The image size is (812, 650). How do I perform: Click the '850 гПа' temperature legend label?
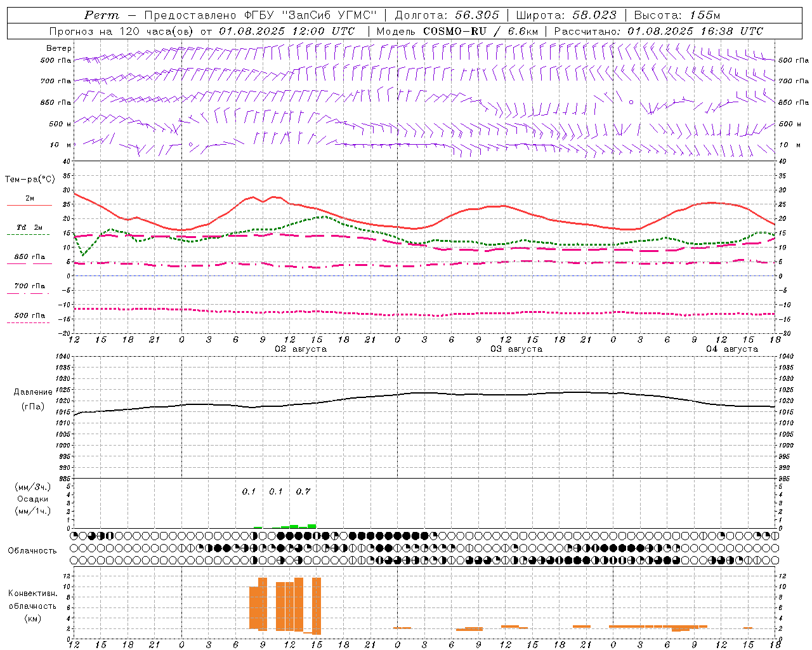(30, 257)
